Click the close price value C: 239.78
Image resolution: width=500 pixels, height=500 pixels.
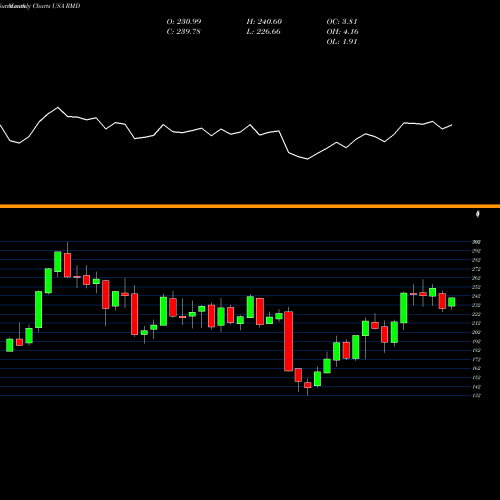pyautogui.click(x=183, y=32)
